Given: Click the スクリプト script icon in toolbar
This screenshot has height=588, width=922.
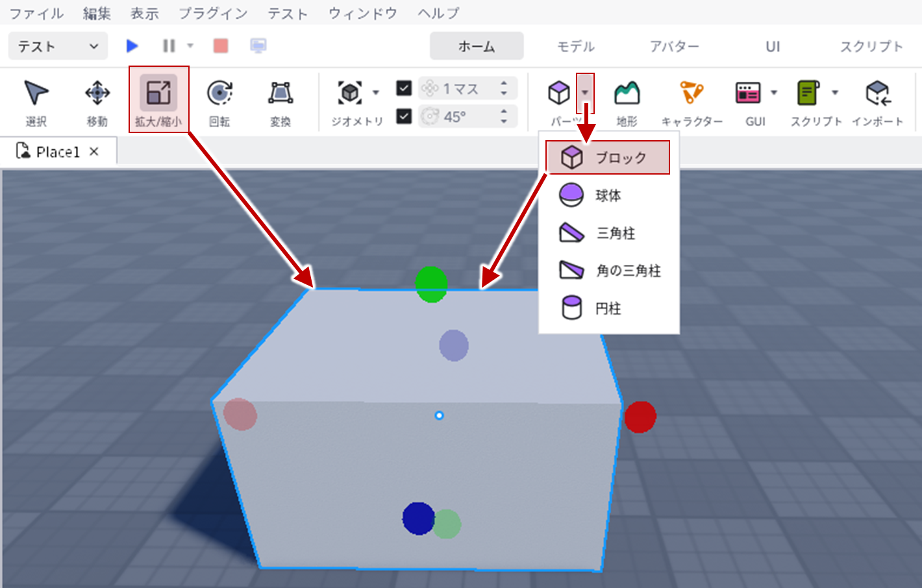Looking at the screenshot, I should pos(808,93).
